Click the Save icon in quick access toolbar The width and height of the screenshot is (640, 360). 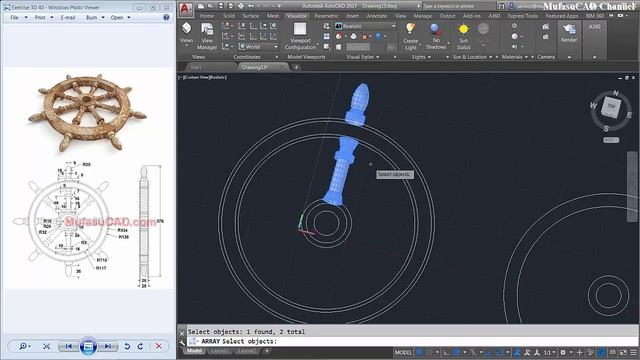pyautogui.click(x=221, y=6)
